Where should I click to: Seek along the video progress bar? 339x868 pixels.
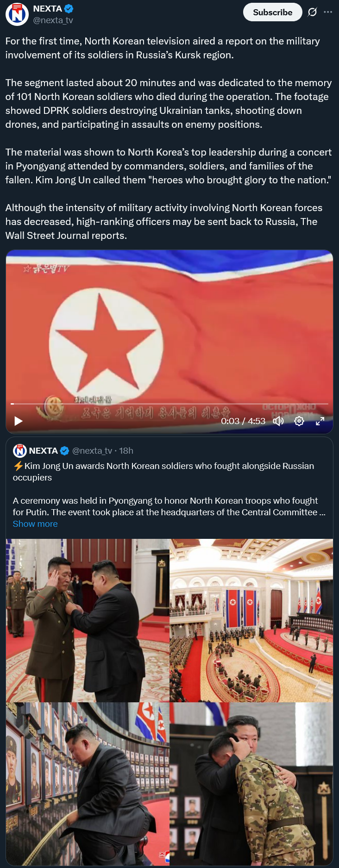coord(169,404)
